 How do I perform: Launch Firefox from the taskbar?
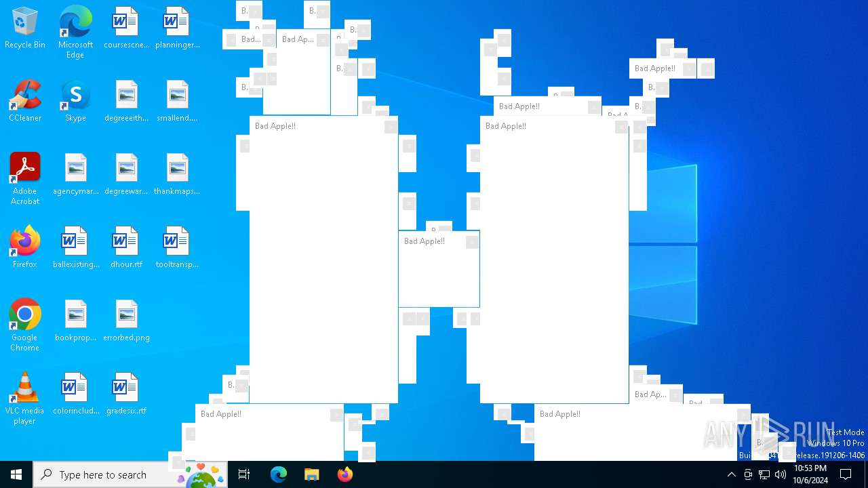[345, 474]
